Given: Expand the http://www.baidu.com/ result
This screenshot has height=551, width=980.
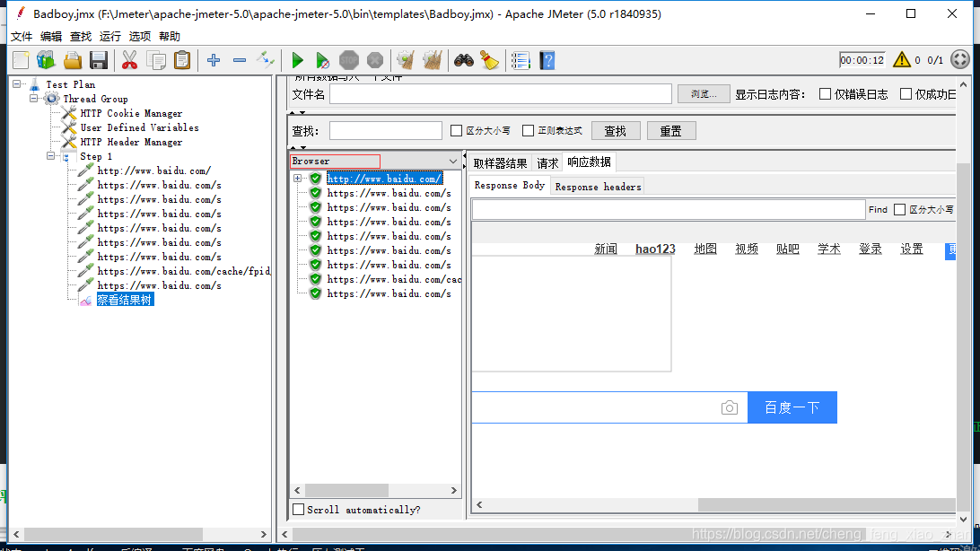Looking at the screenshot, I should click(298, 178).
